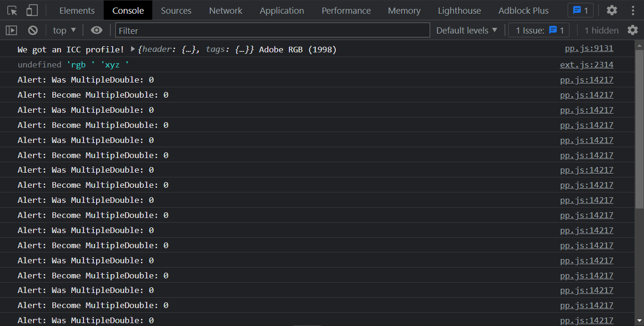The width and height of the screenshot is (644, 326).
Task: Switch to the Adblock Plus tab
Action: [x=523, y=10]
